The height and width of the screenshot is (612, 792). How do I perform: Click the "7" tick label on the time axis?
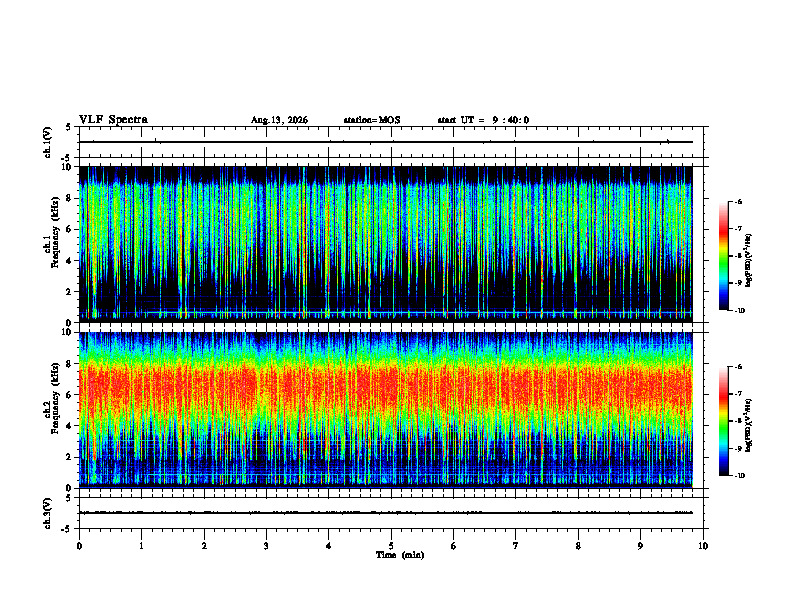(516, 546)
